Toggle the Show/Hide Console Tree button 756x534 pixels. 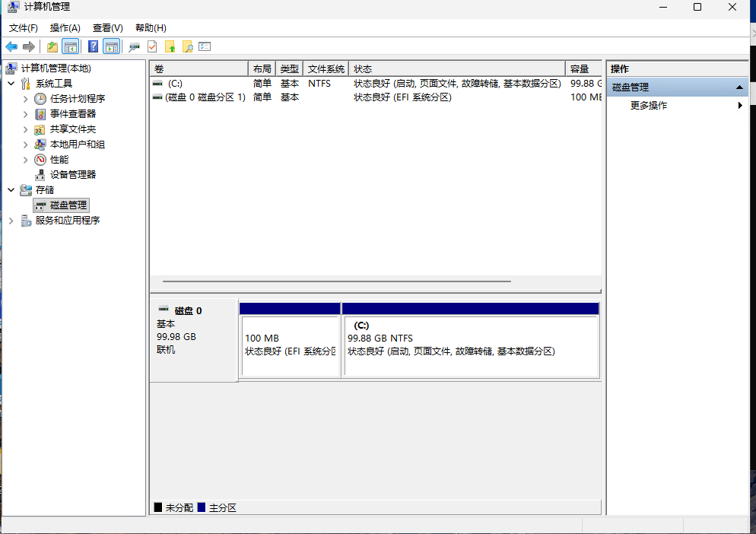point(70,46)
